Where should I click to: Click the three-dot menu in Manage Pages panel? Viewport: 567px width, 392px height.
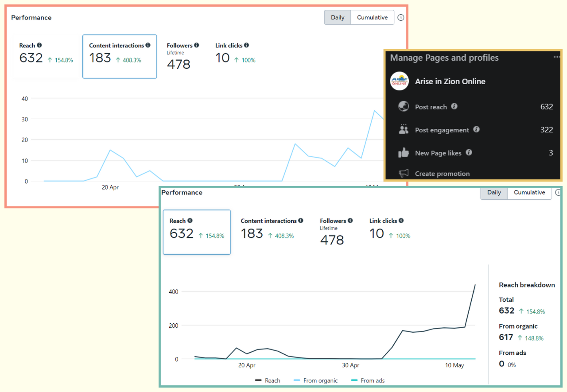click(557, 57)
